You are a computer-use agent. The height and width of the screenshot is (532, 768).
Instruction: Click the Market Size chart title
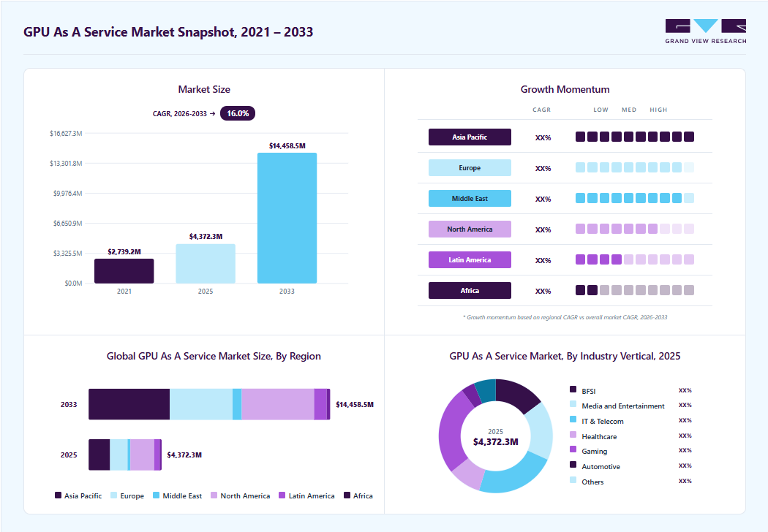(204, 89)
